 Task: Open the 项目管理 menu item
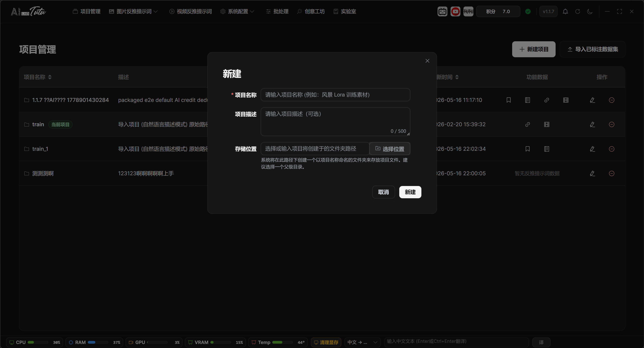coord(87,12)
